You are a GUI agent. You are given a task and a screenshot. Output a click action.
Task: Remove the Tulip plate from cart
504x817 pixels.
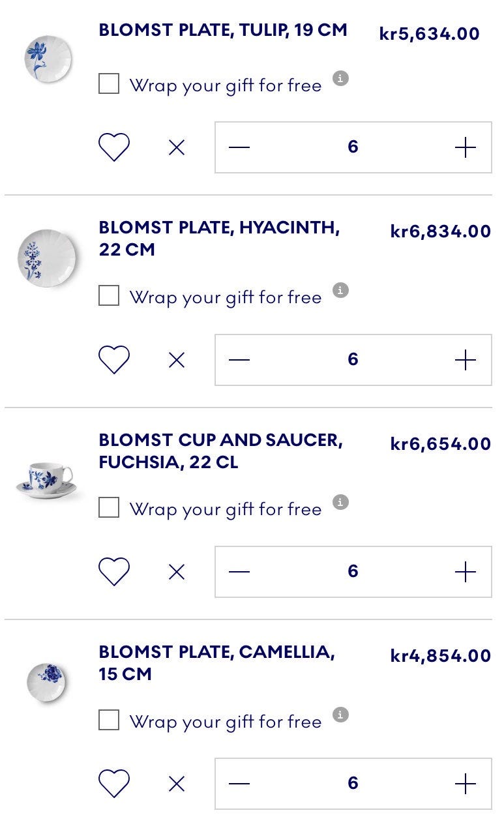(x=177, y=148)
